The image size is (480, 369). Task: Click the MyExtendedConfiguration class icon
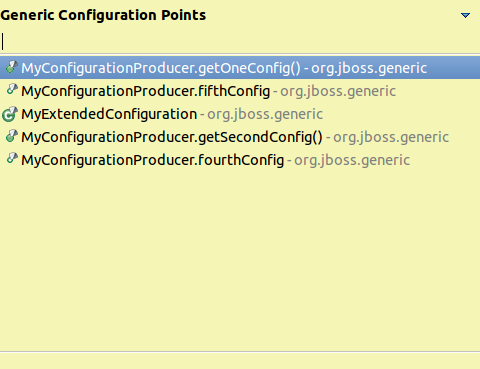pos(10,114)
